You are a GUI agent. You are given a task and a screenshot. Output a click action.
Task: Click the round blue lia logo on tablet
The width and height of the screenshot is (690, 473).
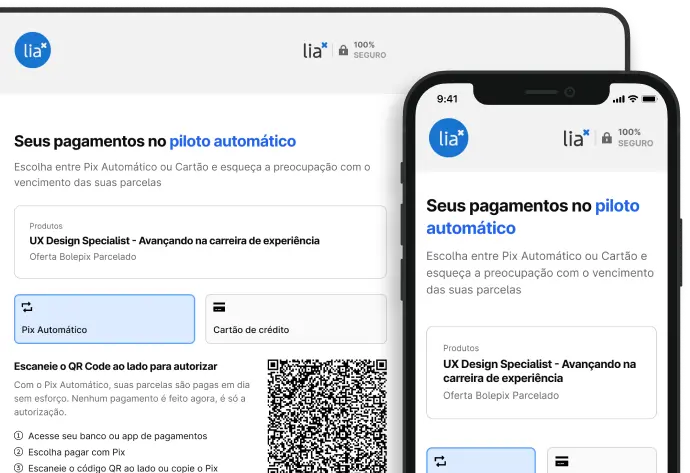(33, 50)
